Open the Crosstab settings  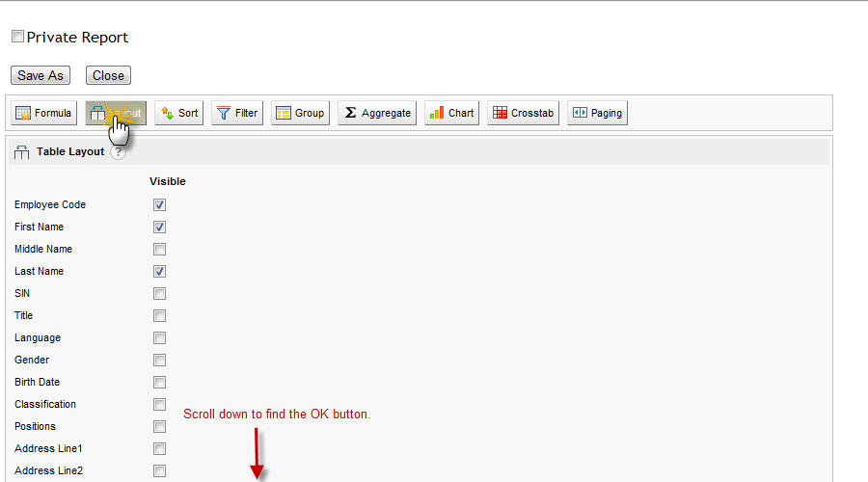(523, 113)
